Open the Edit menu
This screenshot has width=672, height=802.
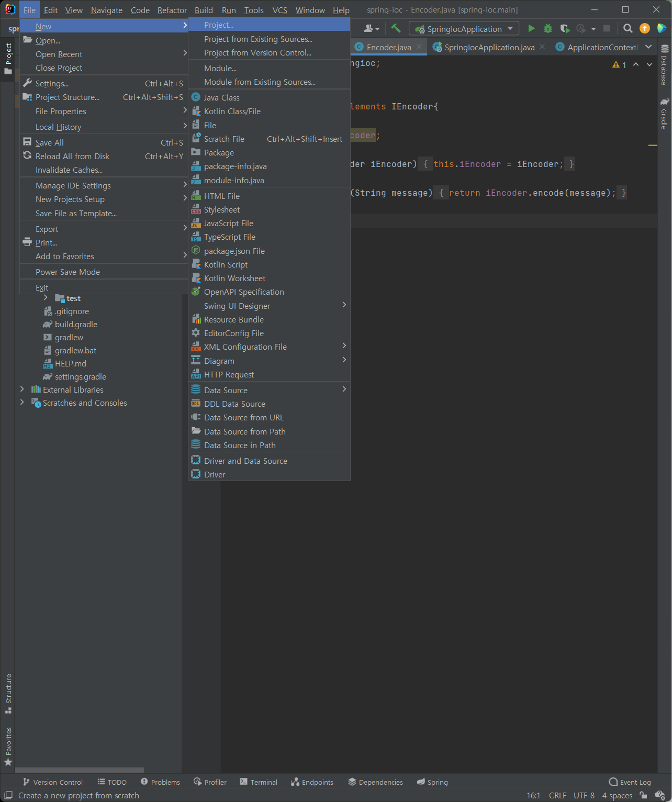pos(51,10)
